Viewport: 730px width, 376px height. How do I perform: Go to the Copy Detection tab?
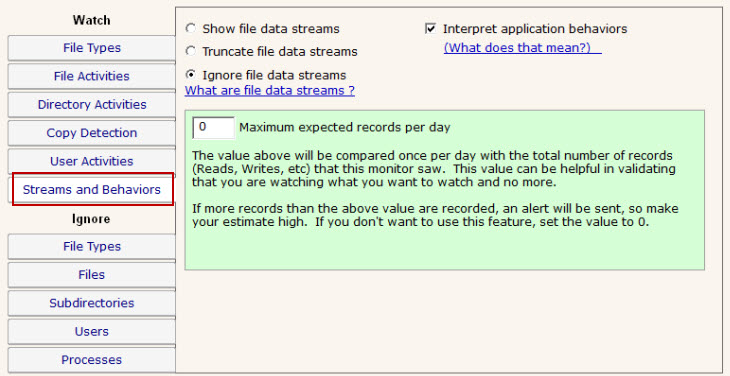(x=92, y=133)
